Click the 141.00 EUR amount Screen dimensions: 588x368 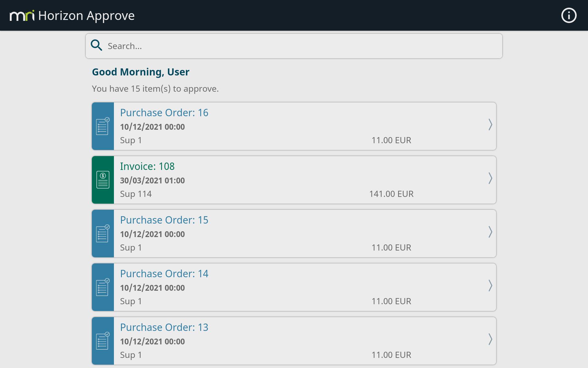pyautogui.click(x=391, y=194)
